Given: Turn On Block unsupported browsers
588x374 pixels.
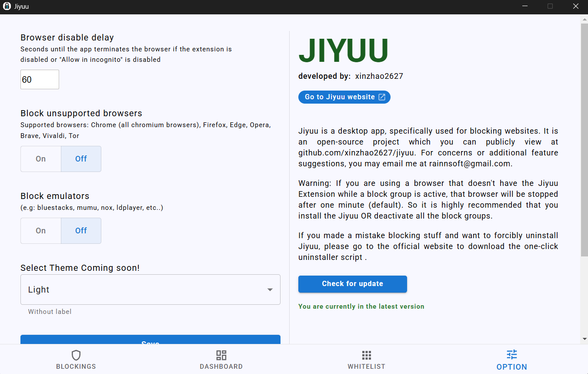Looking at the screenshot, I should pos(41,159).
